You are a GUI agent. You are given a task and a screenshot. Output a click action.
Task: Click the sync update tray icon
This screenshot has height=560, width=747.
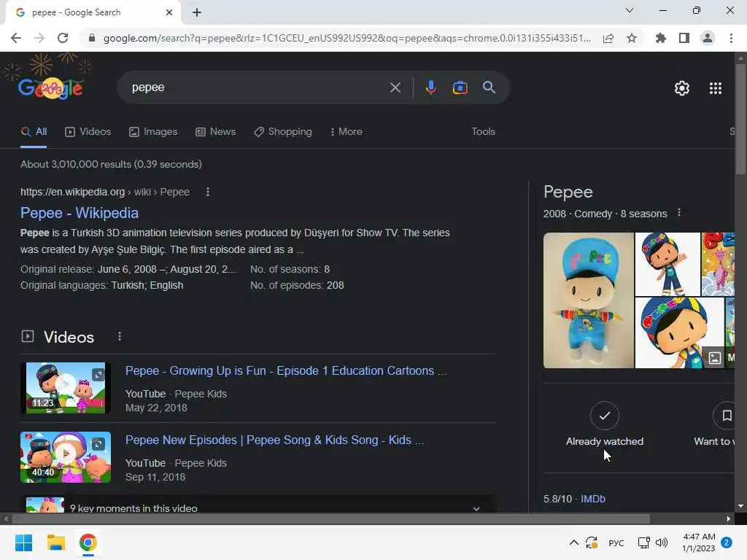click(592, 542)
